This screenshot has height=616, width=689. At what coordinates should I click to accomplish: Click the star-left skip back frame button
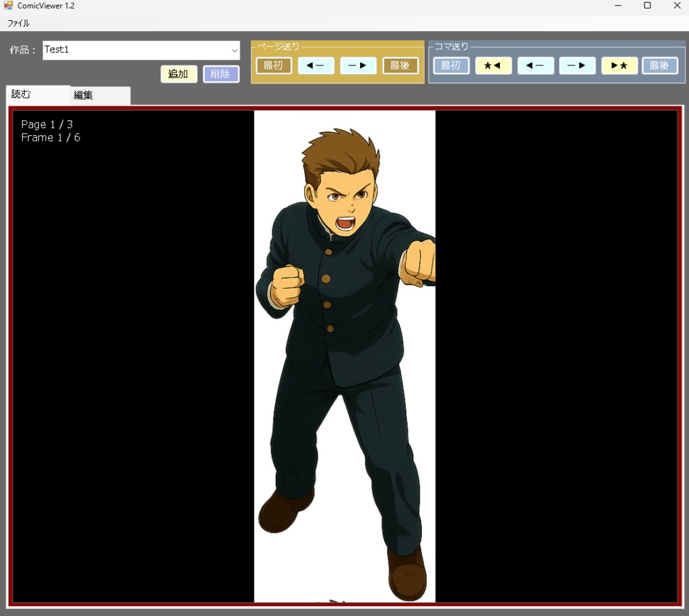[x=493, y=65]
